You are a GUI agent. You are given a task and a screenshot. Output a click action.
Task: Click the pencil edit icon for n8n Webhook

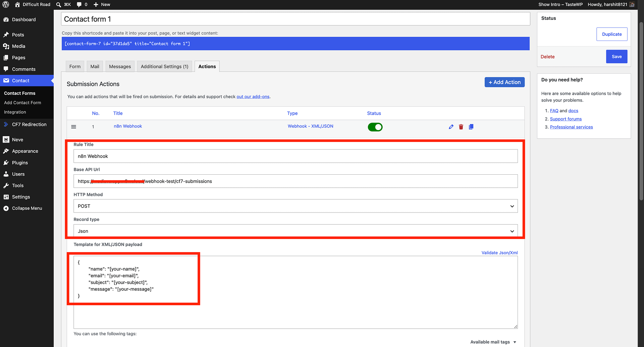[451, 127]
